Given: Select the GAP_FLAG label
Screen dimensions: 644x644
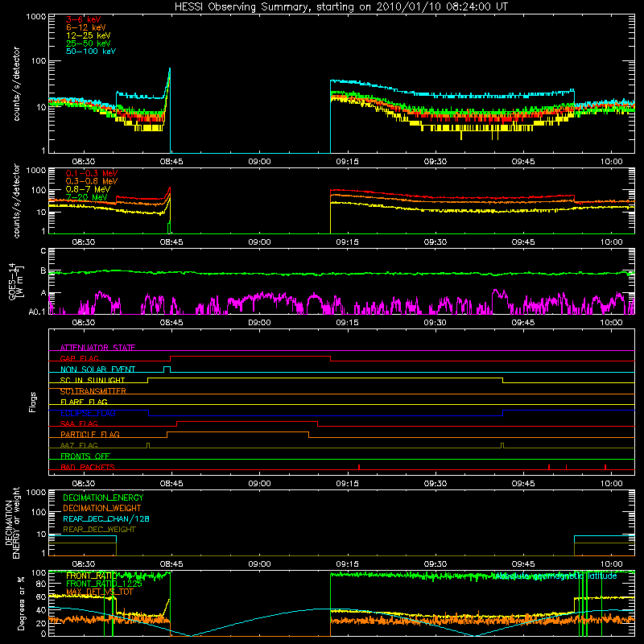Looking at the screenshot, I should pyautogui.click(x=79, y=358).
